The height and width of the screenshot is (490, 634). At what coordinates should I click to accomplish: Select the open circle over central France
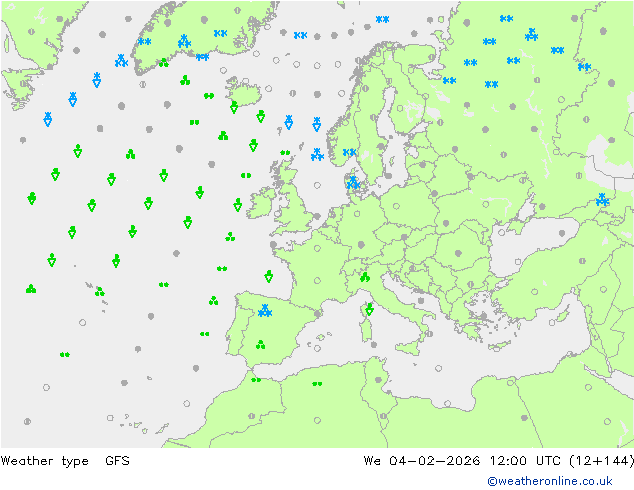click(317, 281)
